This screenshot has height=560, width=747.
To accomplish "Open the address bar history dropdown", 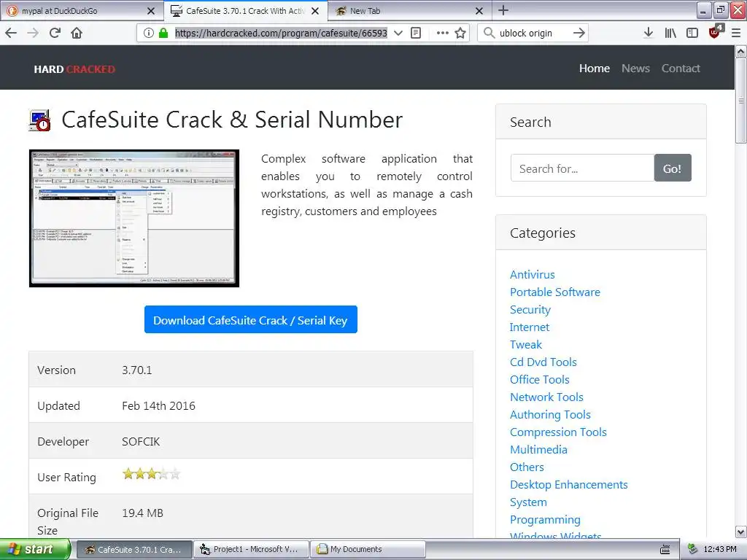I will [398, 33].
